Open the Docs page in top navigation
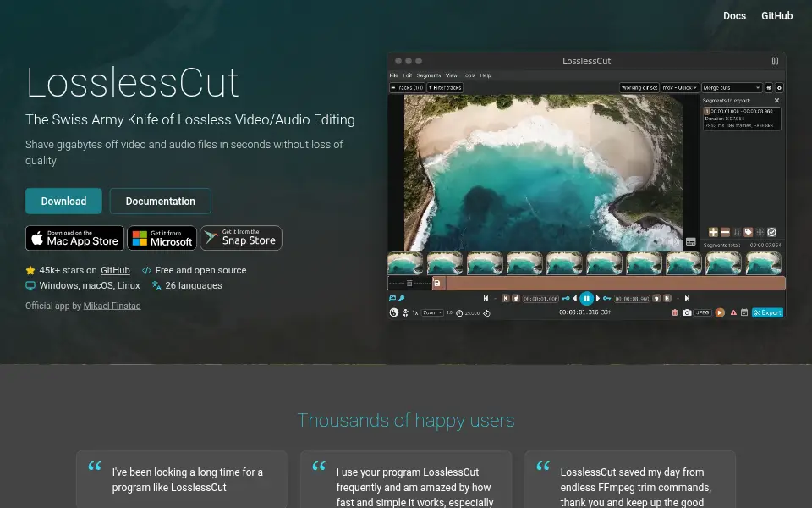The width and height of the screenshot is (812, 508). tap(734, 16)
